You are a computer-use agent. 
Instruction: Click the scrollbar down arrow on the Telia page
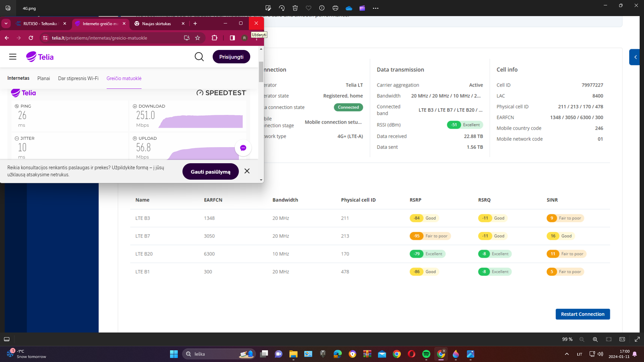click(x=261, y=180)
